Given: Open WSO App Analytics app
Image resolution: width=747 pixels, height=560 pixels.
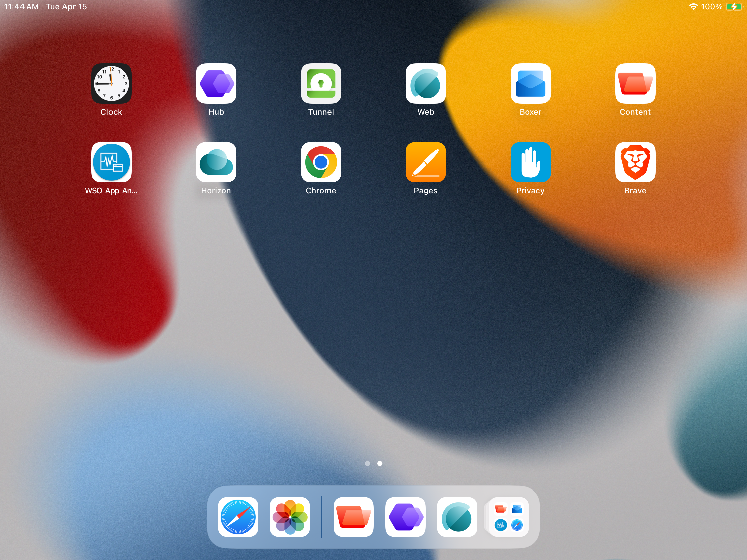Looking at the screenshot, I should coord(111,162).
